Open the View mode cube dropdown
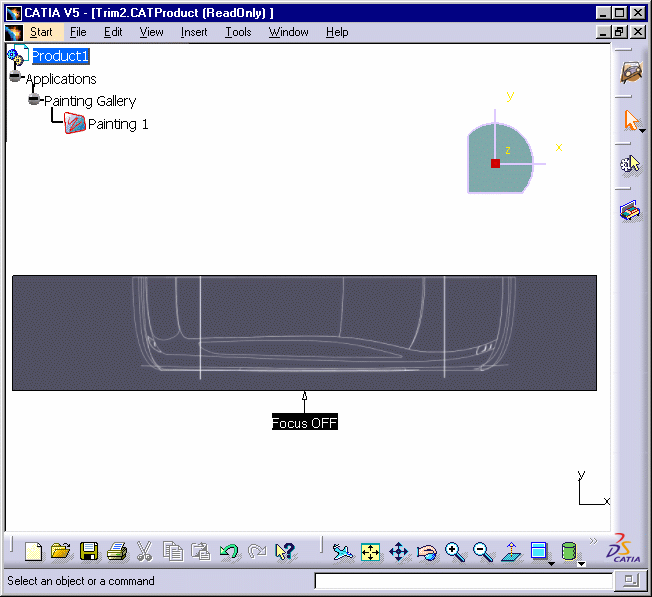 coord(551,564)
